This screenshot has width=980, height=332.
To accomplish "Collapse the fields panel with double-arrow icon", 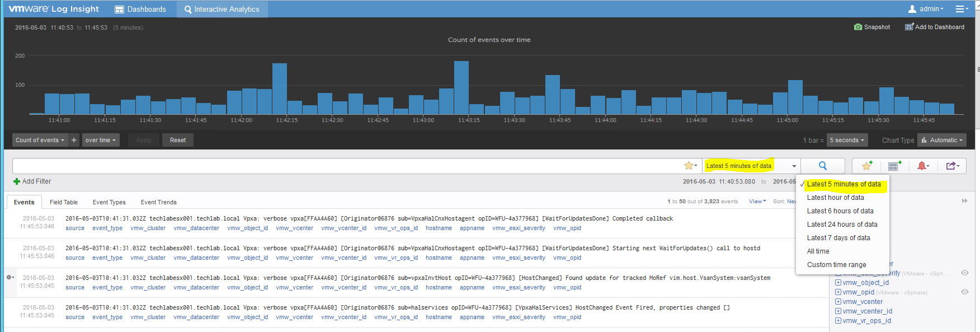I will point(965,200).
